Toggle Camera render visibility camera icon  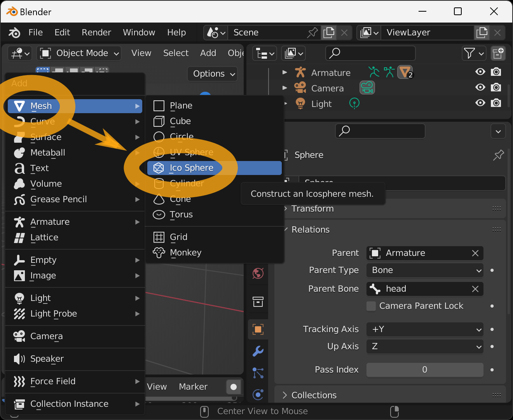[496, 87]
